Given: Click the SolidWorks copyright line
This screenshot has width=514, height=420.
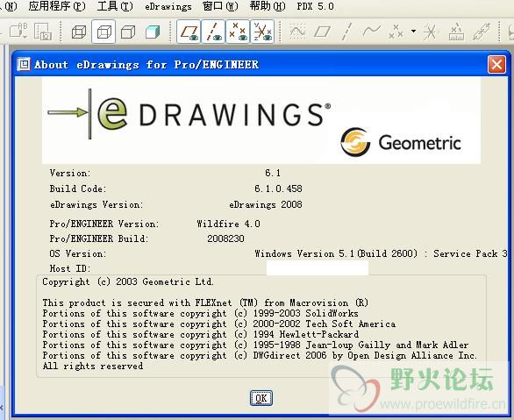Looking at the screenshot, I should pos(200,313).
